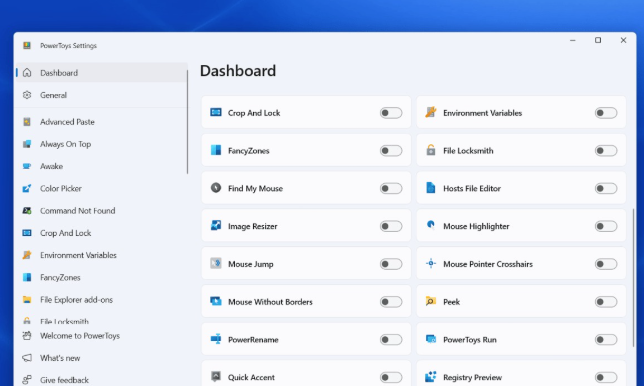The width and height of the screenshot is (644, 386).
Task: Click the Mouse Pointer Crosshairs card icon
Action: tap(431, 263)
